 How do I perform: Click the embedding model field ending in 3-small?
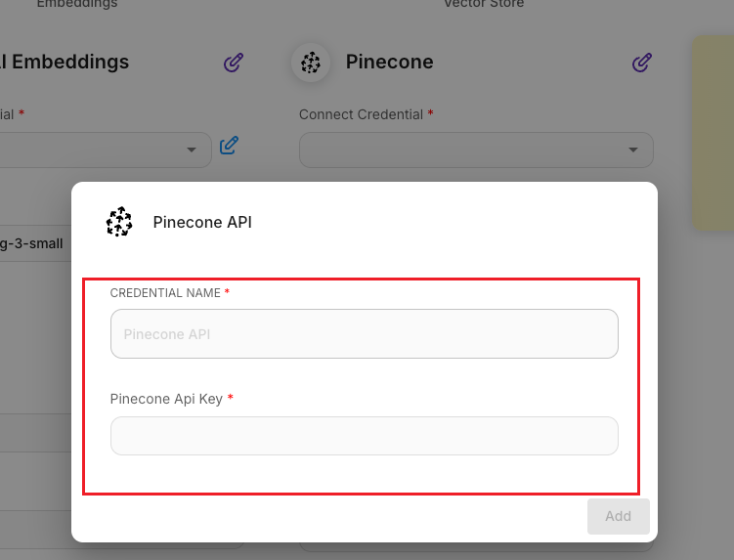[31, 243]
